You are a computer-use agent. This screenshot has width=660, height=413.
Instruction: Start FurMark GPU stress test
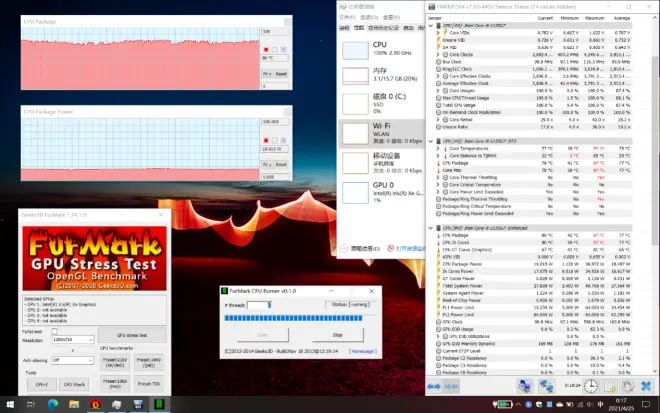[132, 335]
